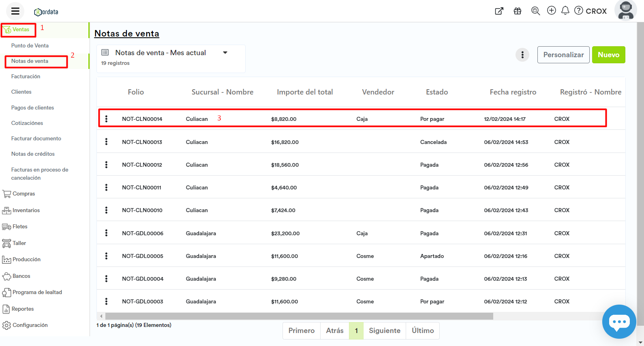The width and height of the screenshot is (644, 346).
Task: Click the plus circle add icon
Action: point(551,11)
